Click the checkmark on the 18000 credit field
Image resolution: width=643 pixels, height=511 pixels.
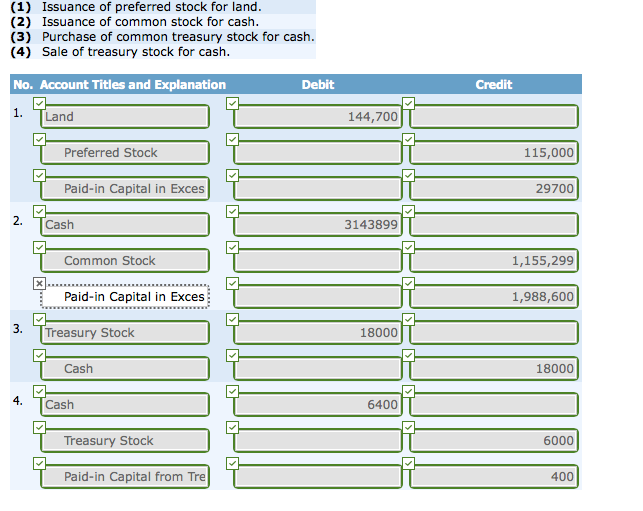[x=408, y=355]
